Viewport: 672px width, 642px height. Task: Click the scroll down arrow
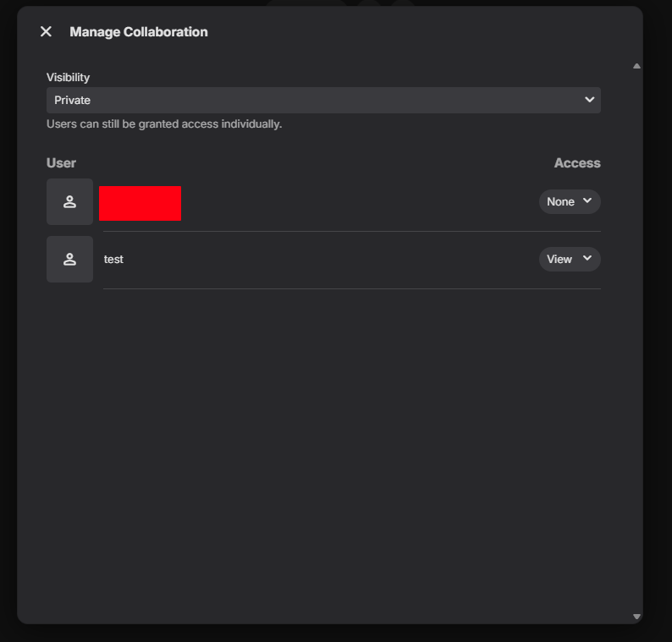pos(636,617)
